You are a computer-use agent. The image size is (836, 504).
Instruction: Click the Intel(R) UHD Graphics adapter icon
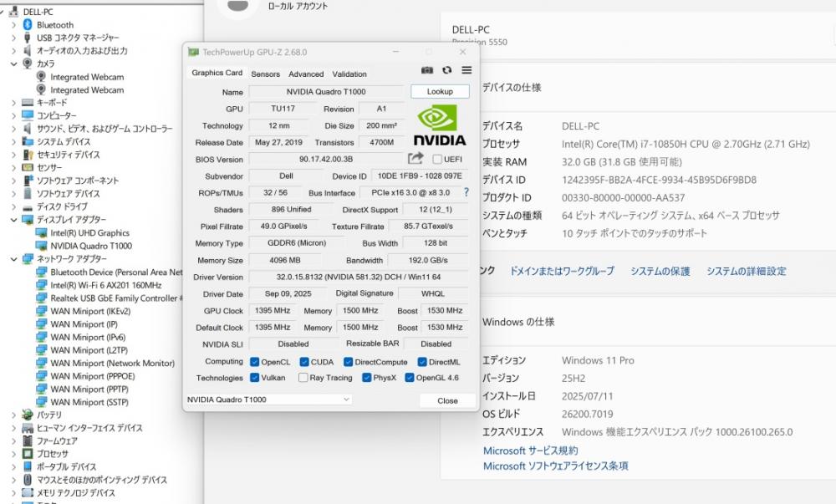[41, 233]
